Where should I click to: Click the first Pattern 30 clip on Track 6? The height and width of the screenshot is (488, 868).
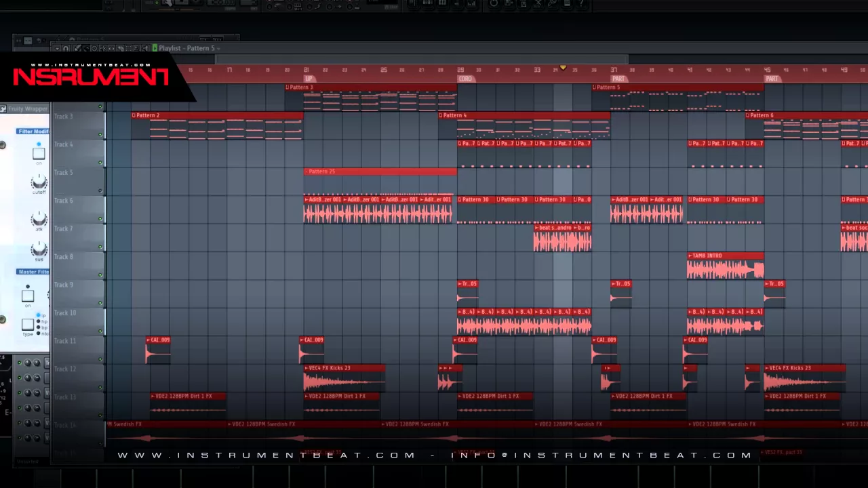(477, 210)
